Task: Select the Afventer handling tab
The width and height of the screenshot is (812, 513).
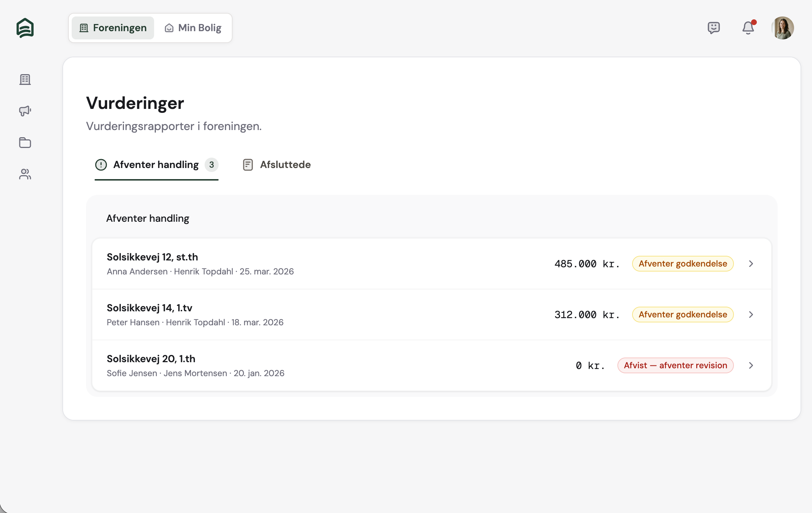Action: pyautogui.click(x=156, y=165)
